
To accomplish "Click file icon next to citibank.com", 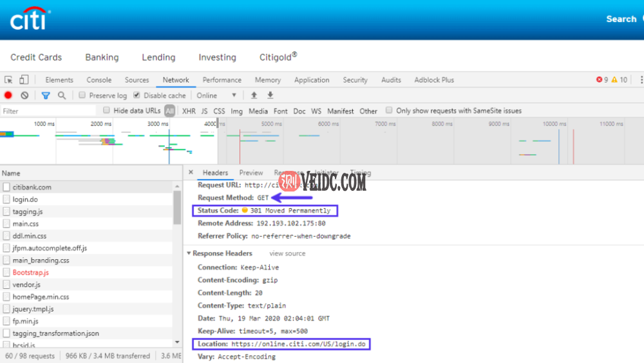I will click(6, 187).
